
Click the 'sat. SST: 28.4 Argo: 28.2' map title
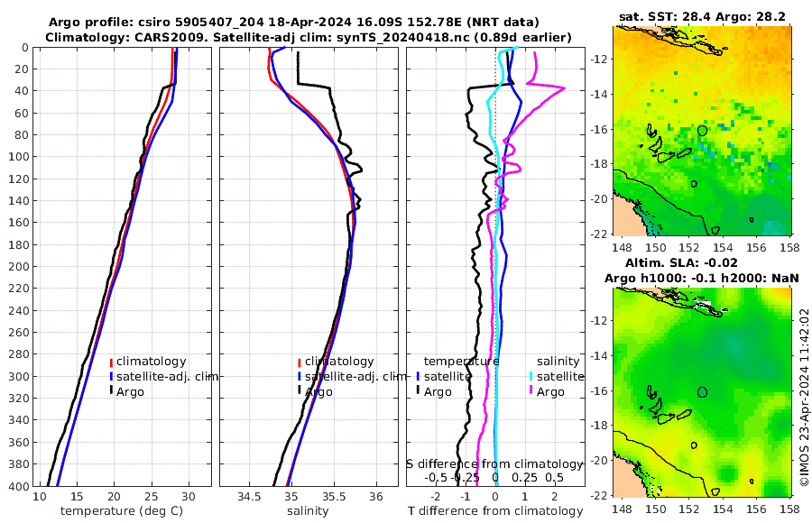click(x=702, y=16)
